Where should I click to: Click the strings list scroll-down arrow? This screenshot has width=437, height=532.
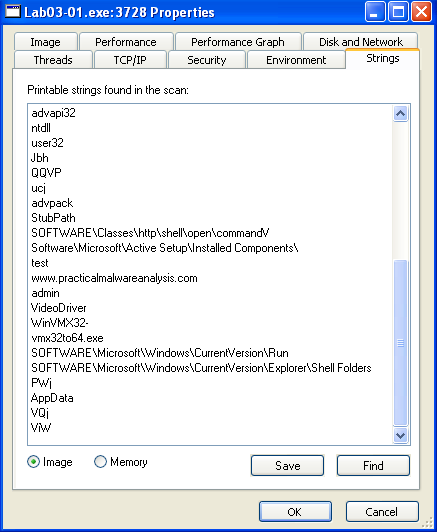coord(400,435)
